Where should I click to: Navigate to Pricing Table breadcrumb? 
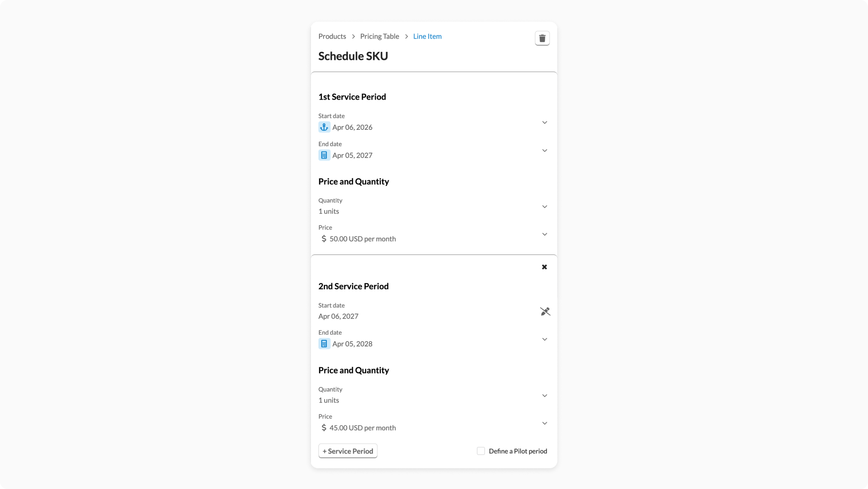pos(379,36)
